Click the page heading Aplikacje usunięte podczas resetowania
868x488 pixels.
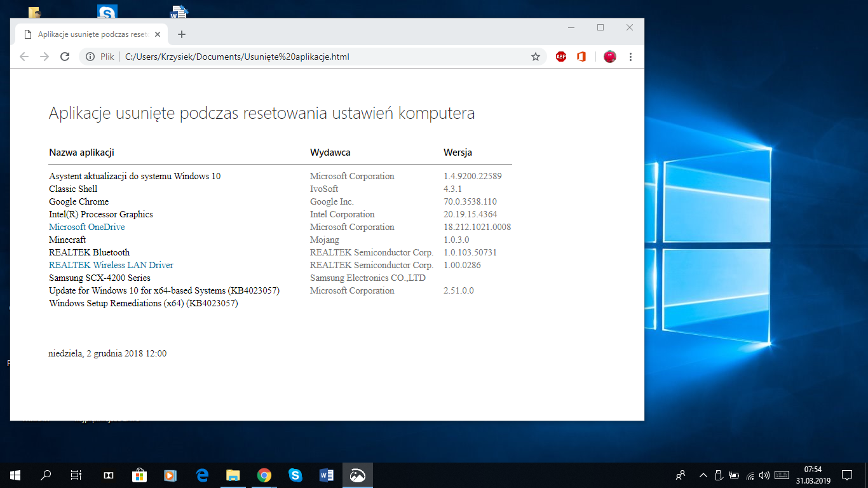tap(262, 114)
